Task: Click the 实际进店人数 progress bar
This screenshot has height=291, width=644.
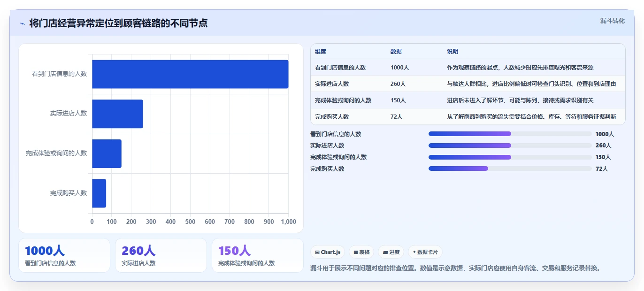Action: 510,145
